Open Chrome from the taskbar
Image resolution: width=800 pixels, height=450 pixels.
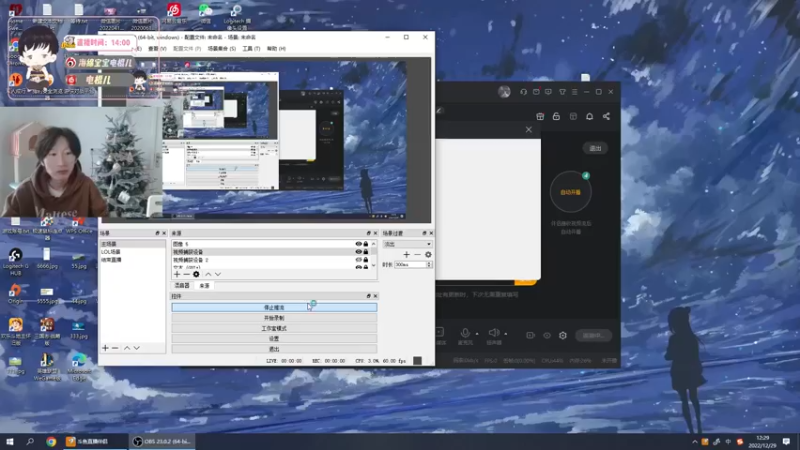point(51,442)
